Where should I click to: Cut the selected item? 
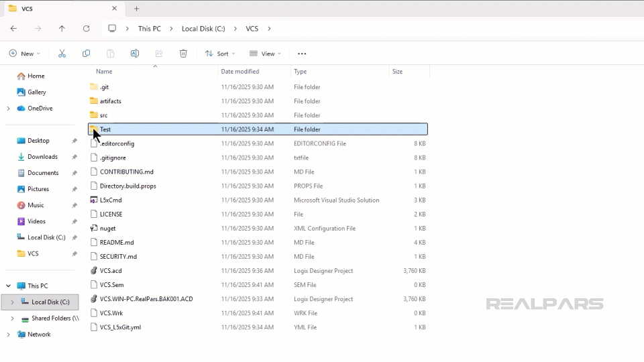click(x=62, y=54)
